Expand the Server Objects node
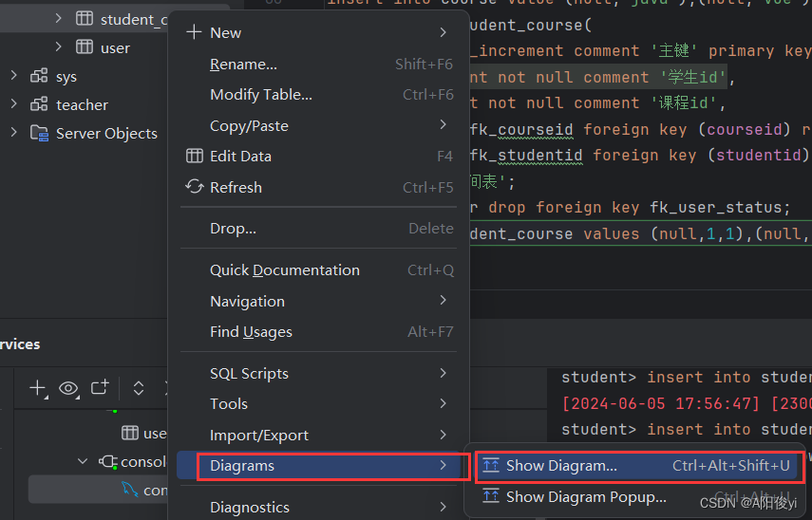 coord(14,133)
